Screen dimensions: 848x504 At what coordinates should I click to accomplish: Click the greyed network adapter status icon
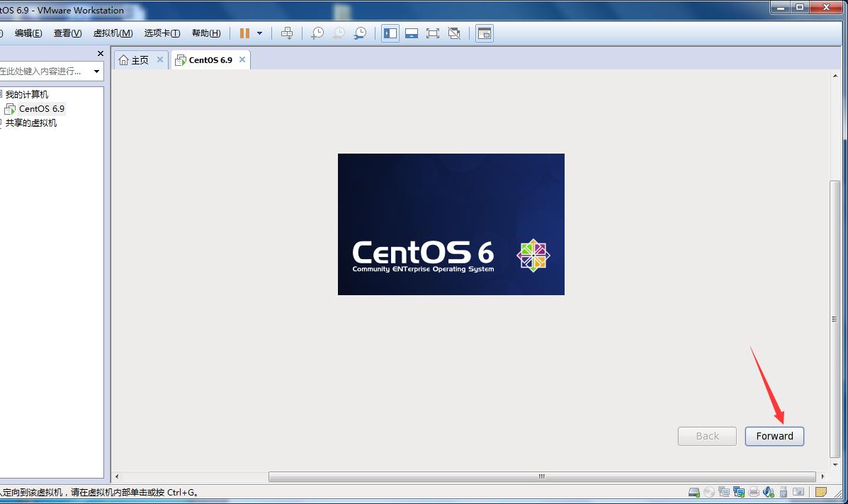(x=724, y=491)
